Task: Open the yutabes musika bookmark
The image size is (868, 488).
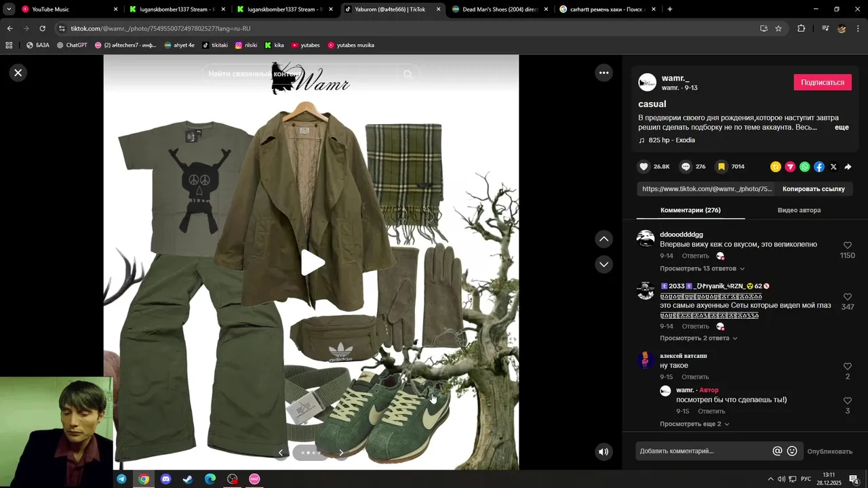Action: 351,45
